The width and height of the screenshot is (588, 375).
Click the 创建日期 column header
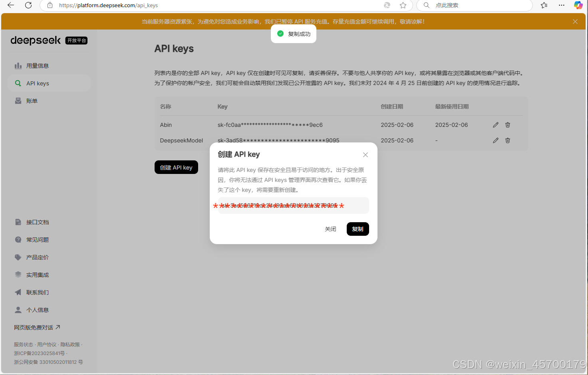coord(392,107)
